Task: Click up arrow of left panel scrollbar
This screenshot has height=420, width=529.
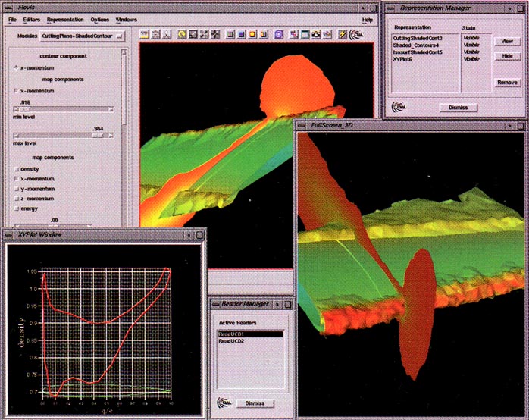Action: pyautogui.click(x=124, y=52)
